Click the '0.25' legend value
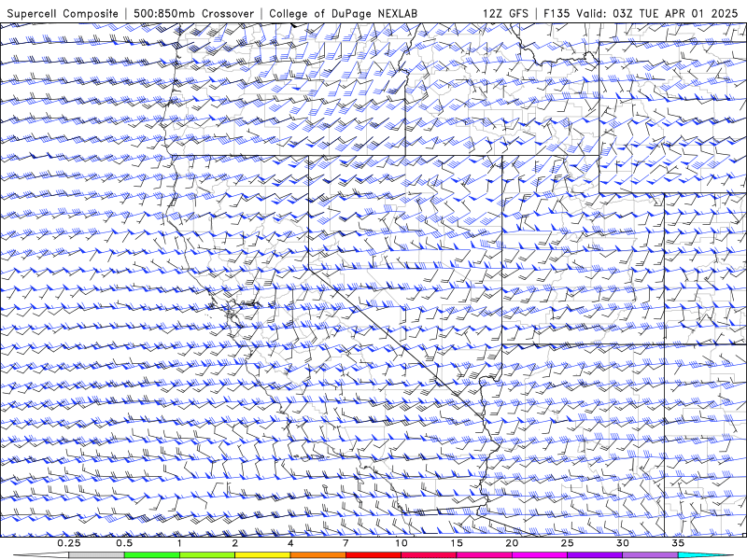747x560 pixels. pos(69,543)
